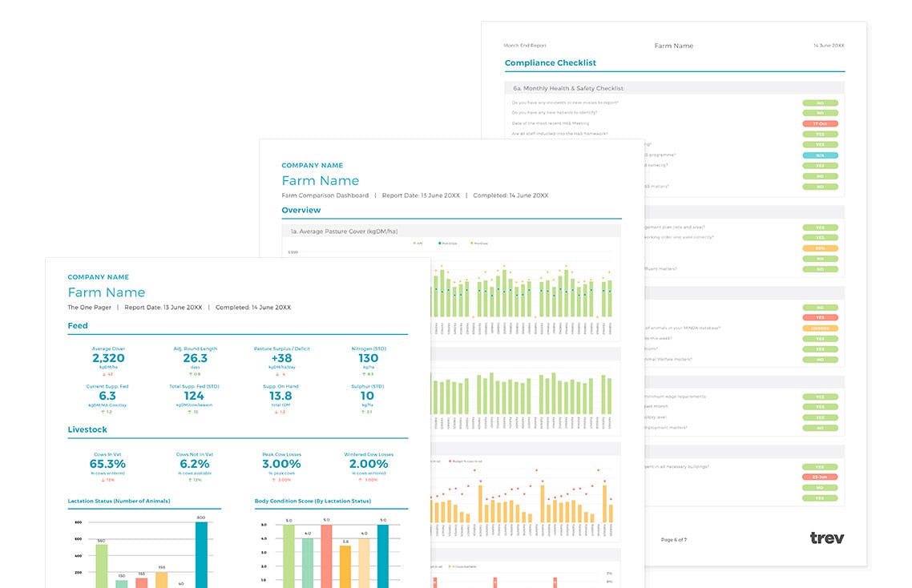This screenshot has width=912, height=588.
Task: Click the trev logo on the checklist page
Action: coord(826,538)
